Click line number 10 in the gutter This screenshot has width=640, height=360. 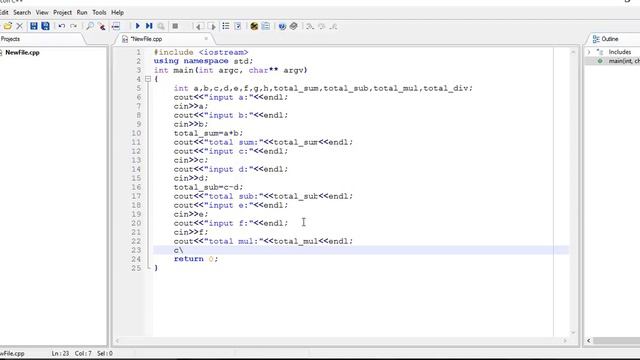click(x=136, y=133)
